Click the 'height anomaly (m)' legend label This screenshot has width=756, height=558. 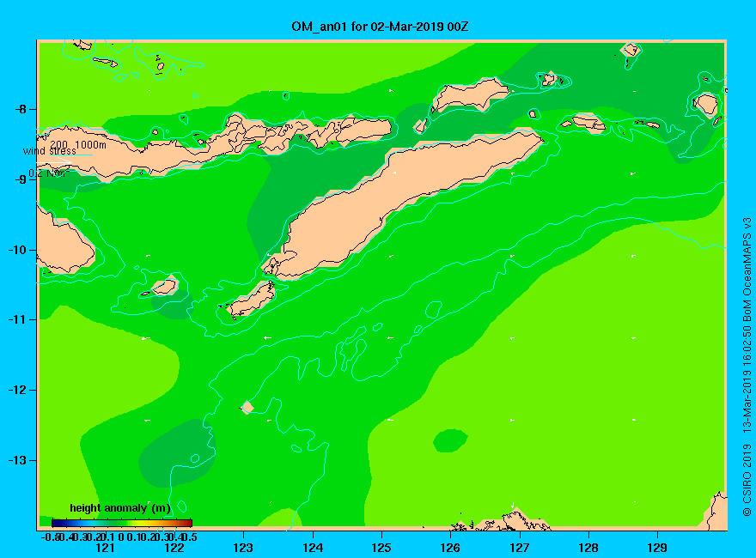click(x=120, y=508)
